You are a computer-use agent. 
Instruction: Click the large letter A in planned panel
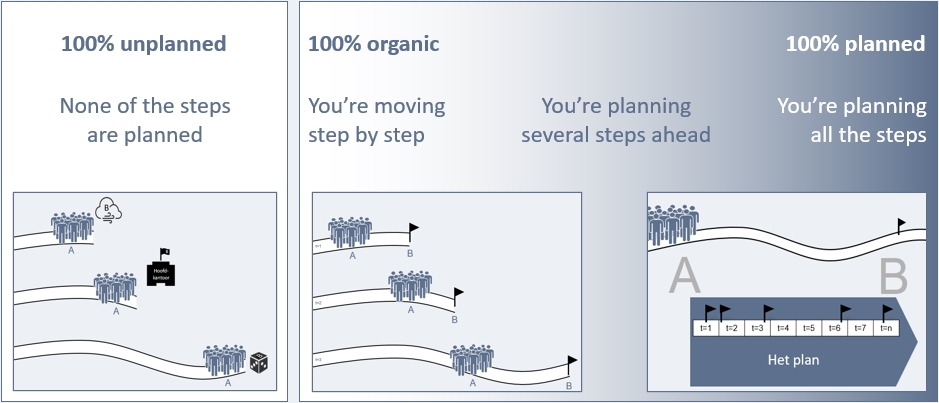(x=684, y=277)
